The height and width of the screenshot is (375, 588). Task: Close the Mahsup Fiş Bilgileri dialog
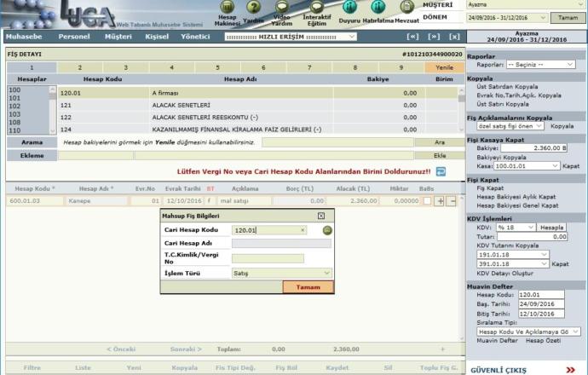point(321,216)
